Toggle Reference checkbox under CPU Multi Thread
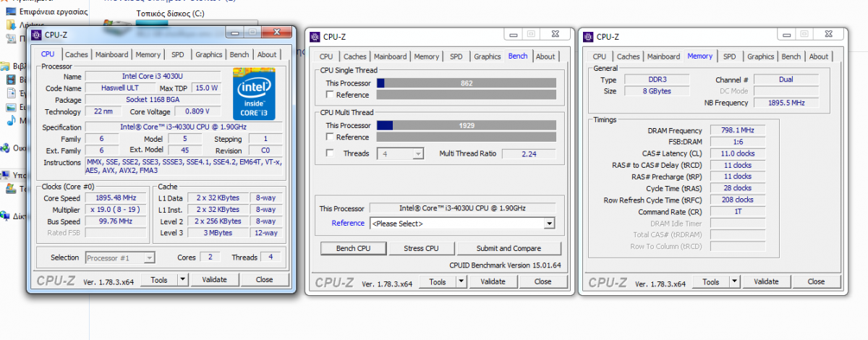This screenshot has height=340, width=868. click(x=330, y=137)
